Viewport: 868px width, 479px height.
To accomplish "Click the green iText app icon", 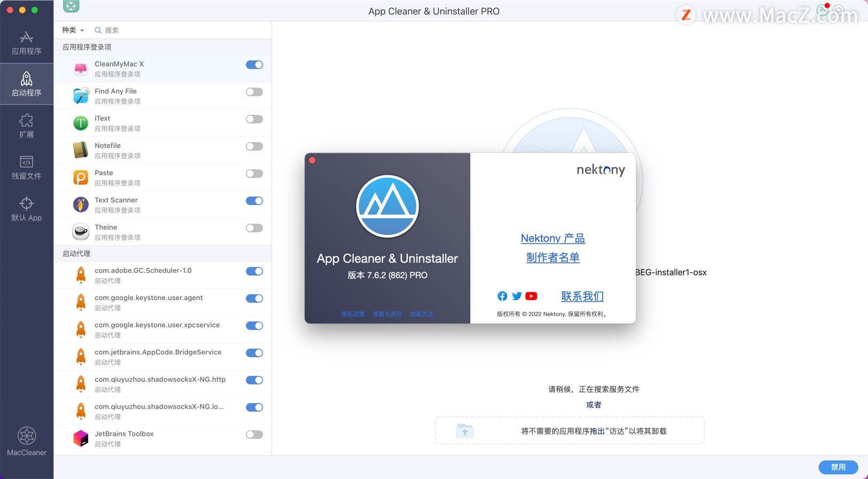I will click(81, 123).
